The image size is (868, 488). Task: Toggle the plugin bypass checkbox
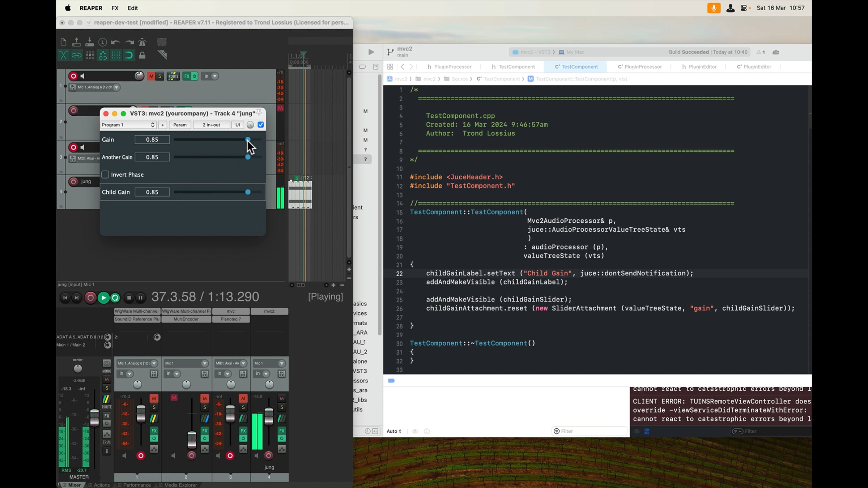pyautogui.click(x=261, y=125)
